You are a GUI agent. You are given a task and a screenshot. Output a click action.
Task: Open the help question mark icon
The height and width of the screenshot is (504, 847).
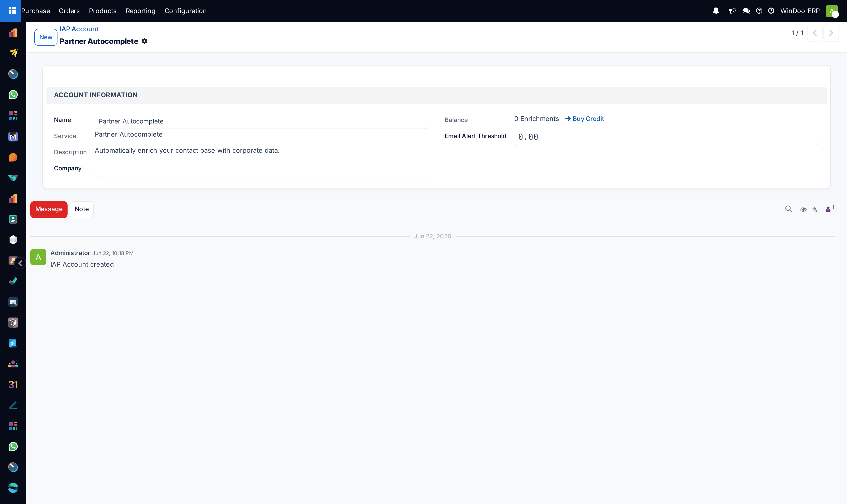click(x=759, y=11)
